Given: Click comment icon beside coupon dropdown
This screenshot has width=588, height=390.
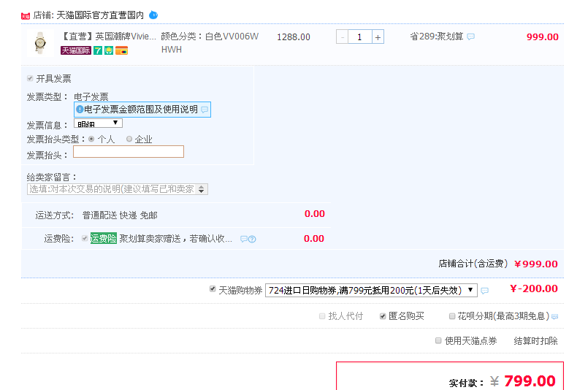Looking at the screenshot, I should point(484,291).
